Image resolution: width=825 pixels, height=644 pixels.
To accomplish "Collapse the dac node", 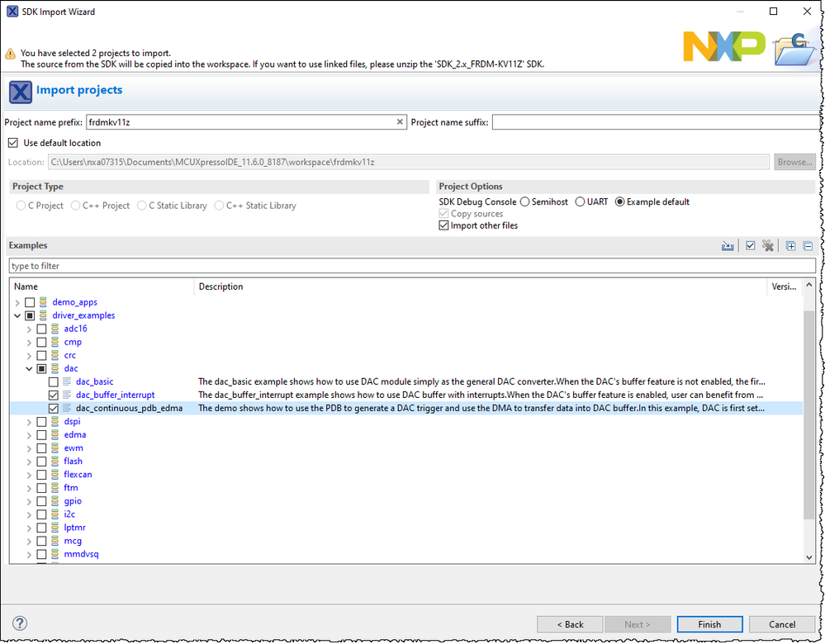I will 29,369.
